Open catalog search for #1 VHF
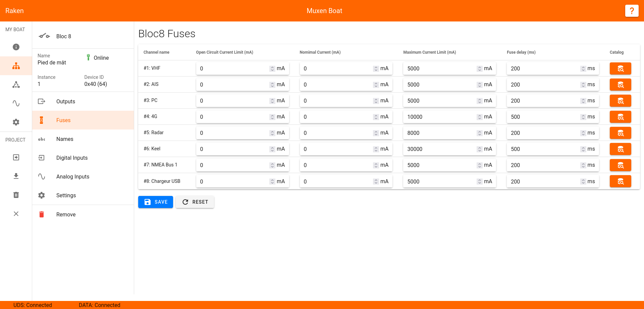The height and width of the screenshot is (309, 644). (620, 68)
